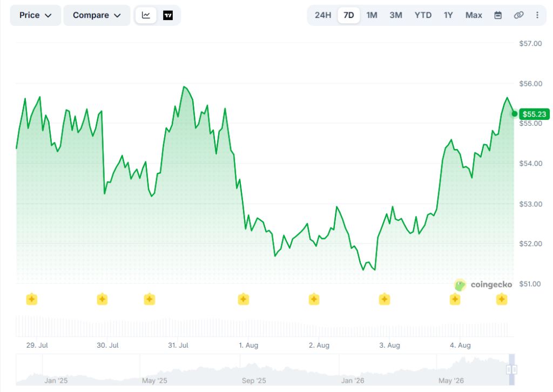Select the 7D time range
The width and height of the screenshot is (553, 392).
point(348,15)
